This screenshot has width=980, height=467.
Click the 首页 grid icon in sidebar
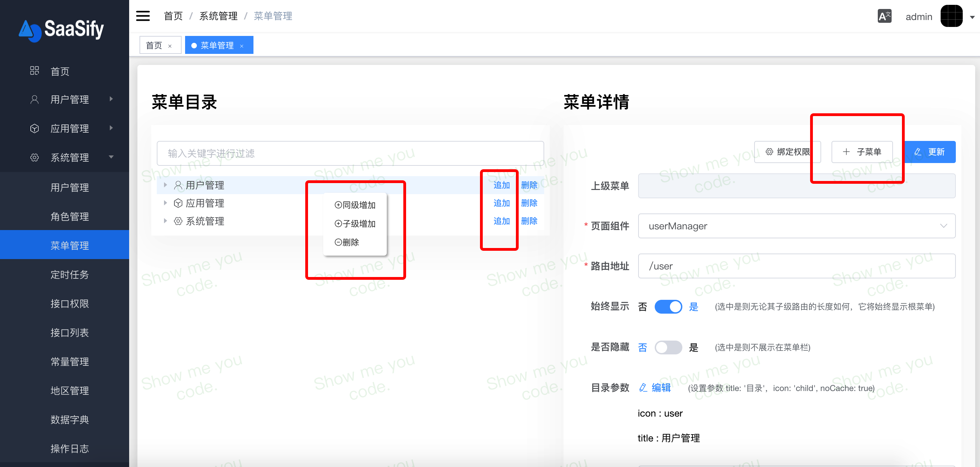tap(34, 71)
